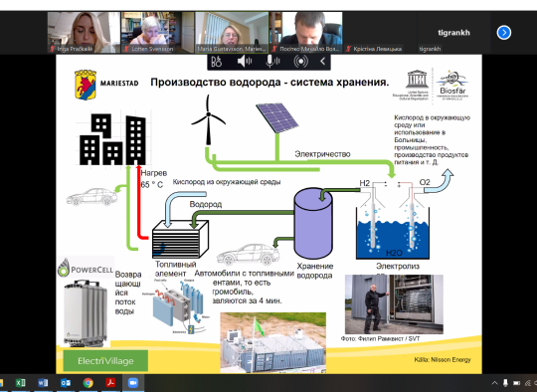Click the B&O audio icon in floating toolbar

(217, 62)
